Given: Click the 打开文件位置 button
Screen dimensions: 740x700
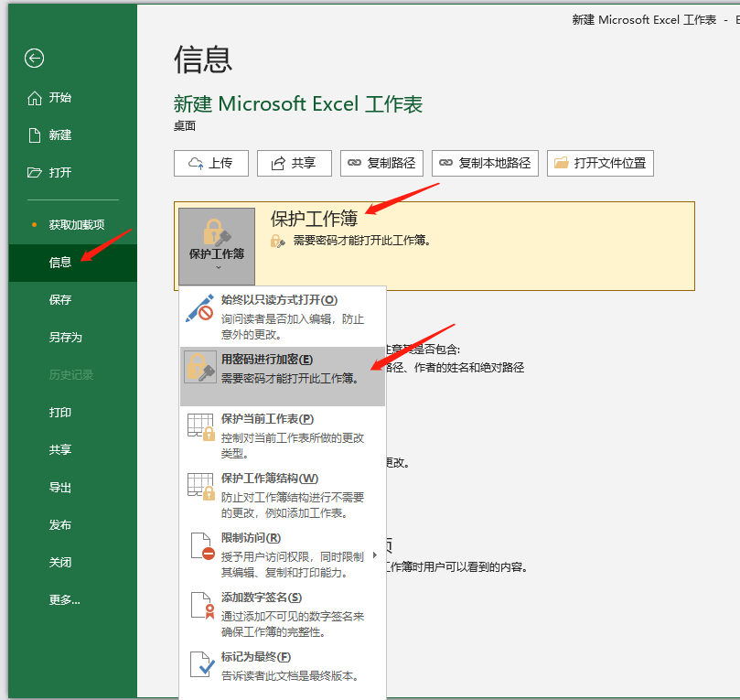Looking at the screenshot, I should pos(600,163).
